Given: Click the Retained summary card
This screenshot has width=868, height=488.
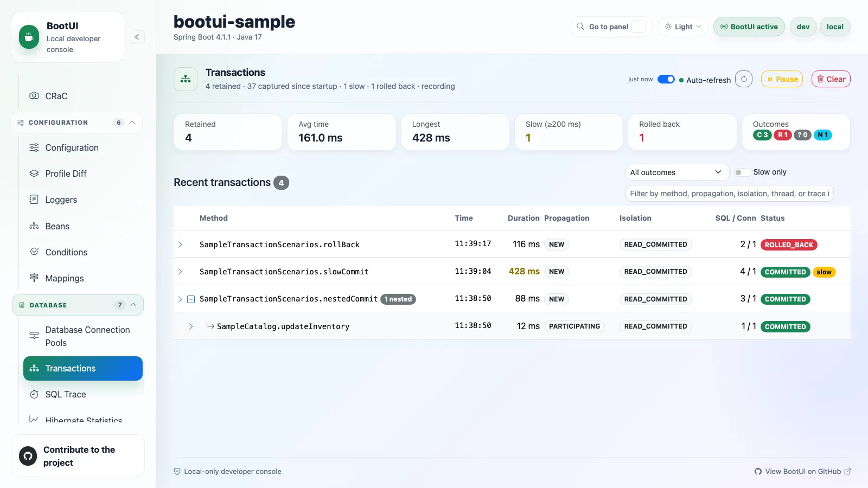Looking at the screenshot, I should [228, 132].
